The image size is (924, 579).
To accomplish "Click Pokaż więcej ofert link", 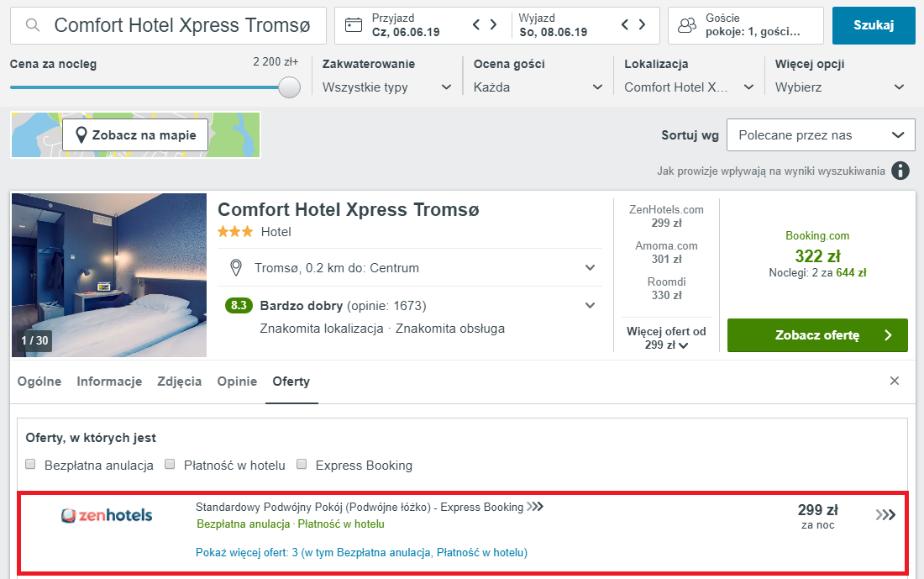I will [x=361, y=552].
